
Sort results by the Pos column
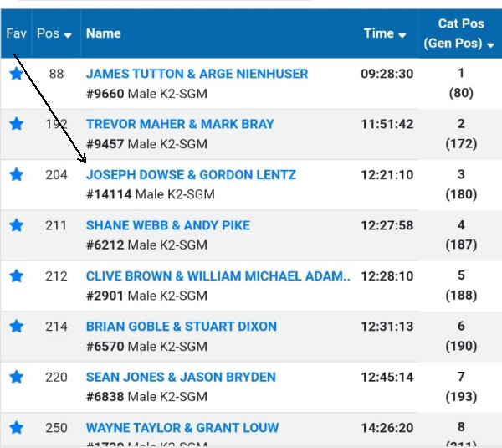point(54,34)
